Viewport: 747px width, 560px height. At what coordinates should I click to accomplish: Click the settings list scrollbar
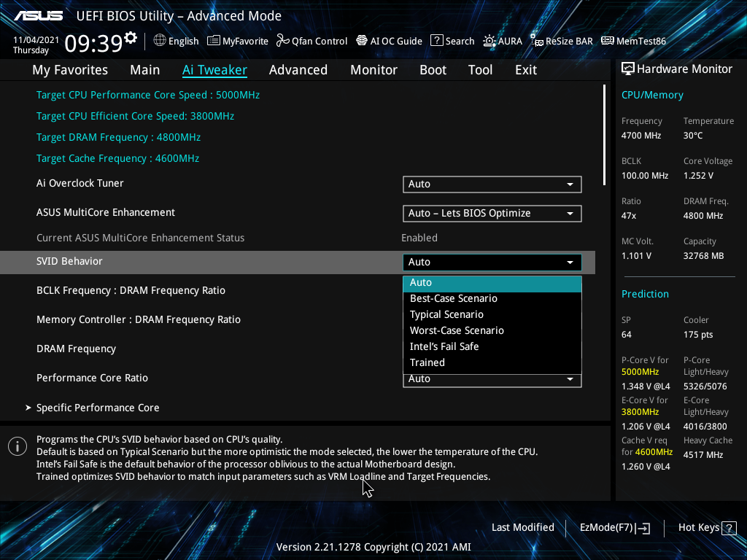pyautogui.click(x=604, y=135)
